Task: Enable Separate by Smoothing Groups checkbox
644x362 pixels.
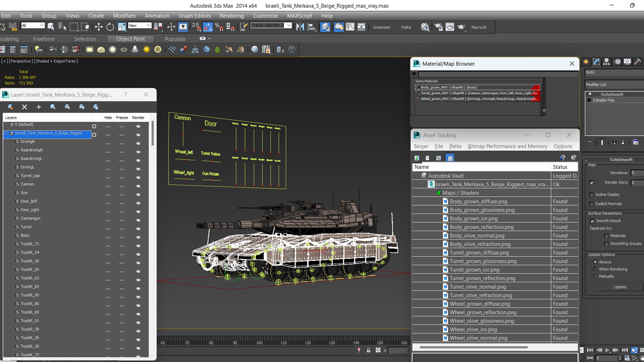Action: [606, 244]
